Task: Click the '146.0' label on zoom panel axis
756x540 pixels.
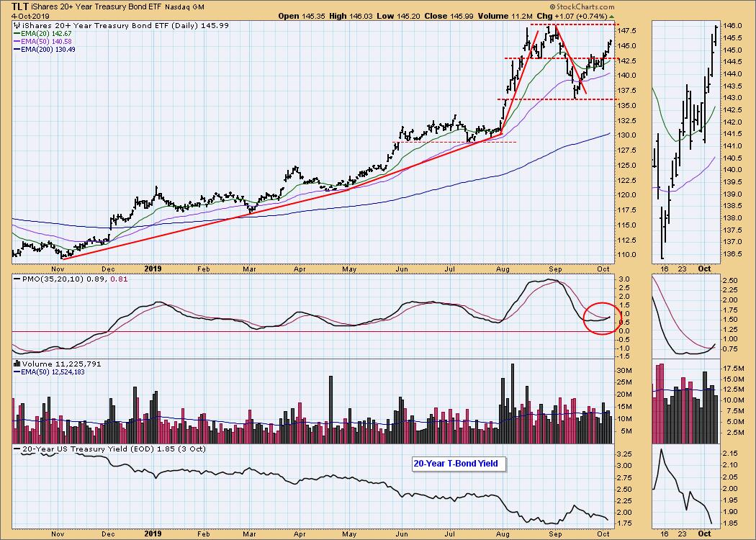Action: (734, 26)
